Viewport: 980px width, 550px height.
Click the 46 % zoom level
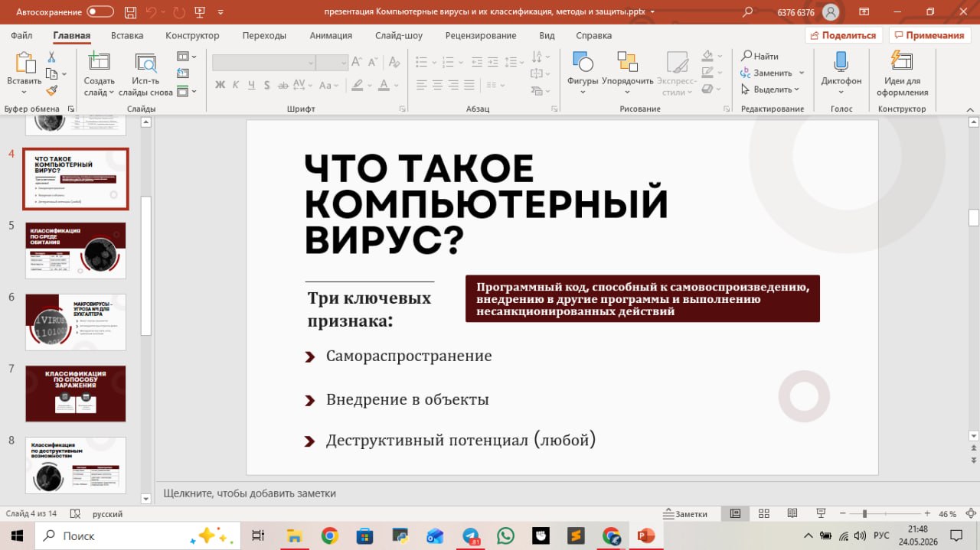947,514
